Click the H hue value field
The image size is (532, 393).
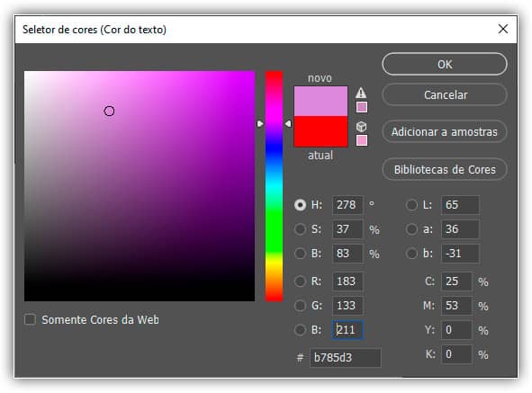[347, 205]
